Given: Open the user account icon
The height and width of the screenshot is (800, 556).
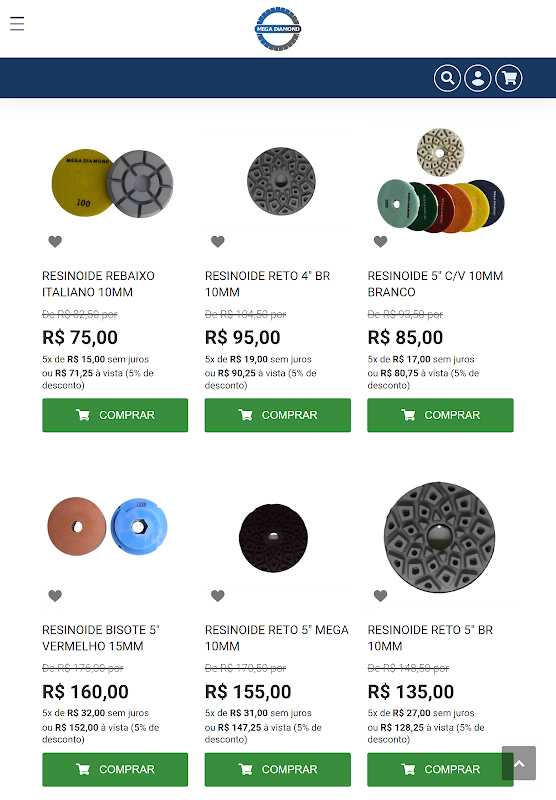Looking at the screenshot, I should tap(478, 78).
